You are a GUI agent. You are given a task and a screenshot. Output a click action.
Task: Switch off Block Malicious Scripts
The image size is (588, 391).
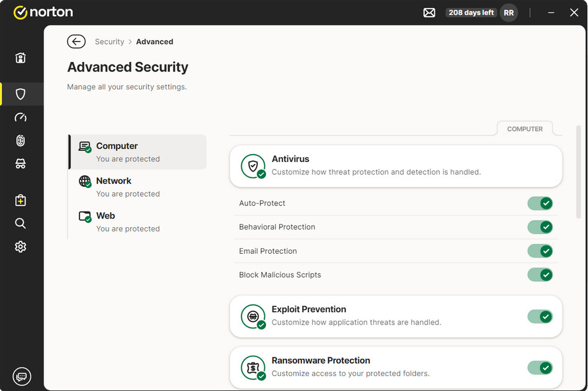coord(540,275)
